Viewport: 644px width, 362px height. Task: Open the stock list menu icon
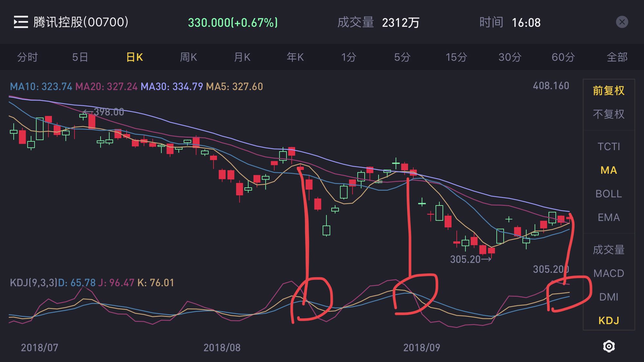(x=21, y=22)
